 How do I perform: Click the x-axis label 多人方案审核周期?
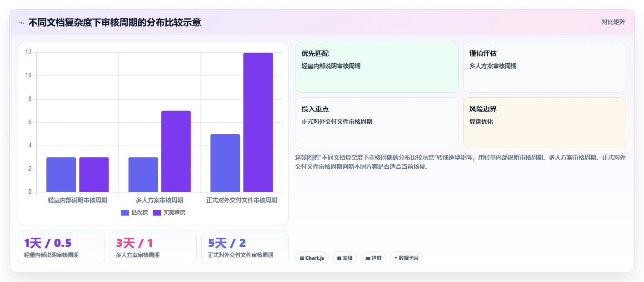pos(160,200)
